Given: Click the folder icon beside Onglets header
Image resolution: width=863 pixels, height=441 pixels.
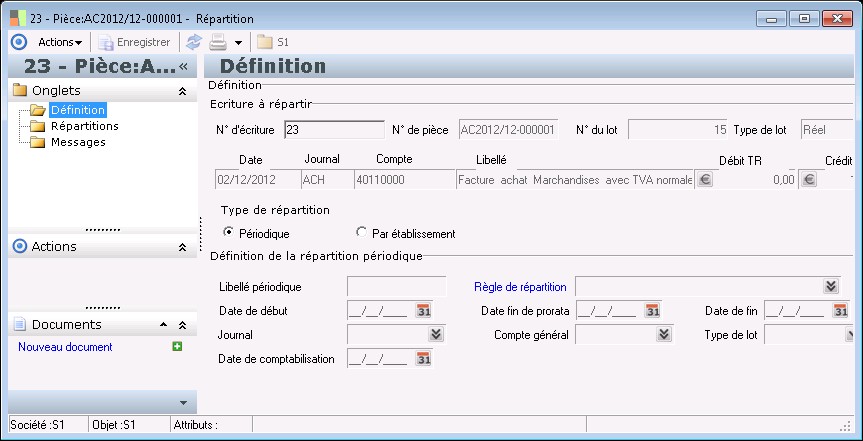Looking at the screenshot, I should click(20, 90).
